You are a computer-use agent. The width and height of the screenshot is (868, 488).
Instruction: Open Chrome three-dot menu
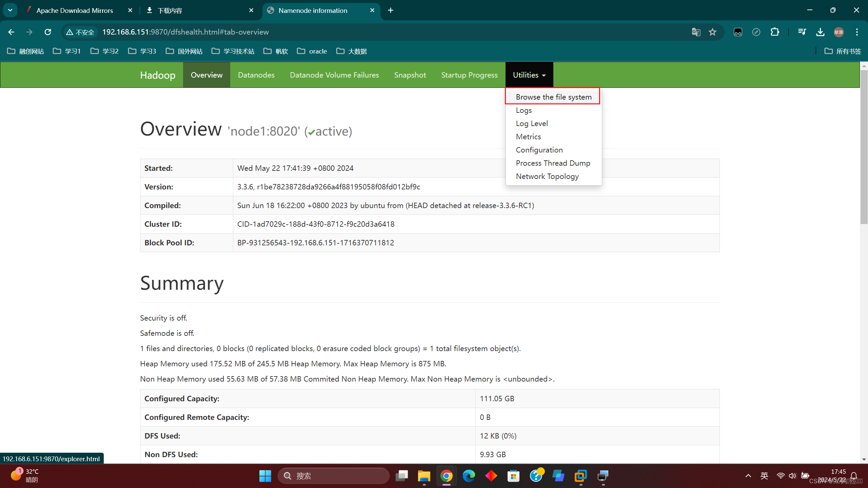click(x=857, y=32)
